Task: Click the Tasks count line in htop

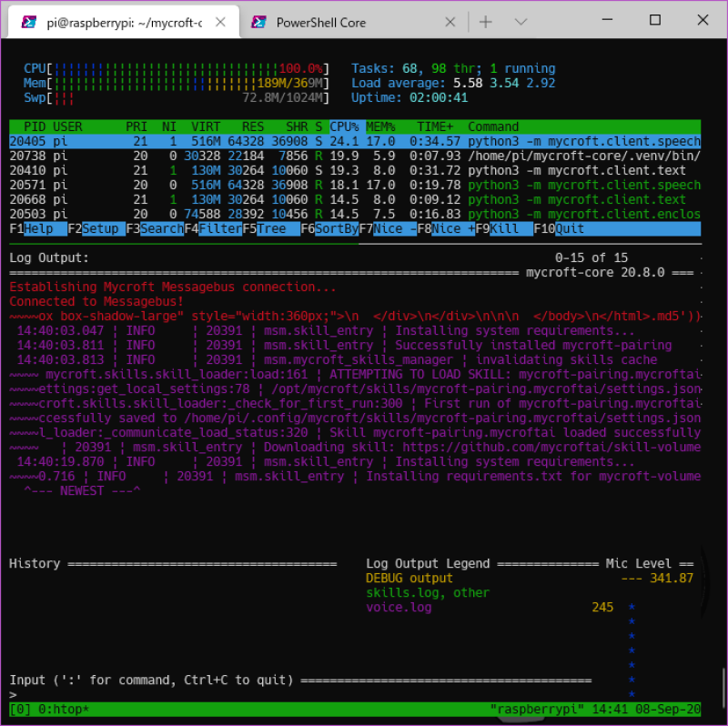Action: (x=453, y=69)
